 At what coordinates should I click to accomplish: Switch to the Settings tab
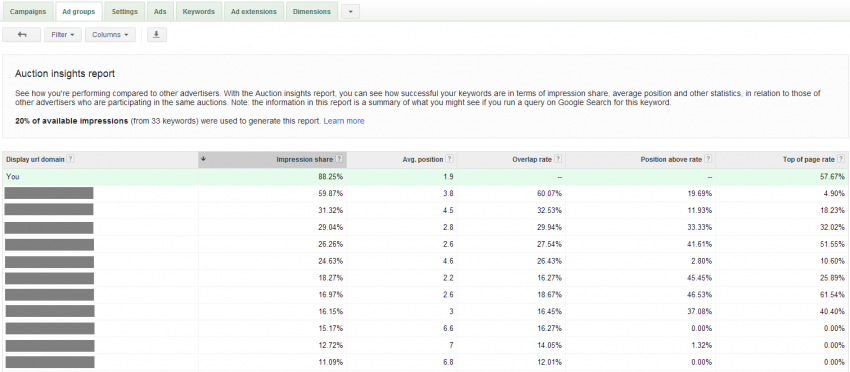coord(124,11)
